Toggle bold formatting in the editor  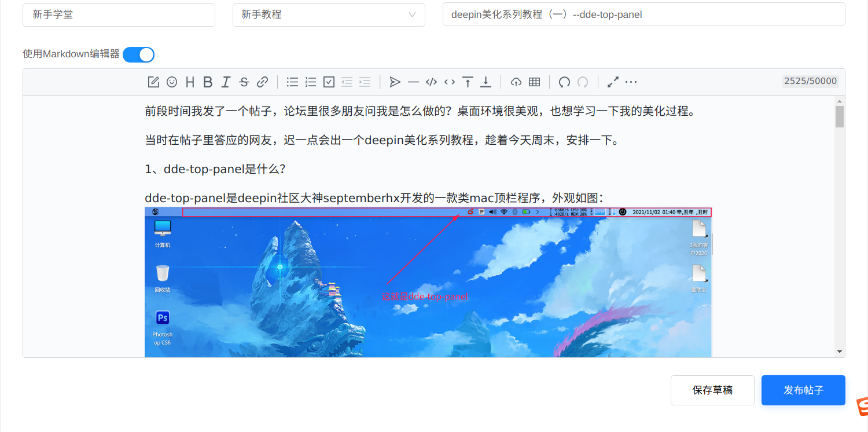pos(208,82)
